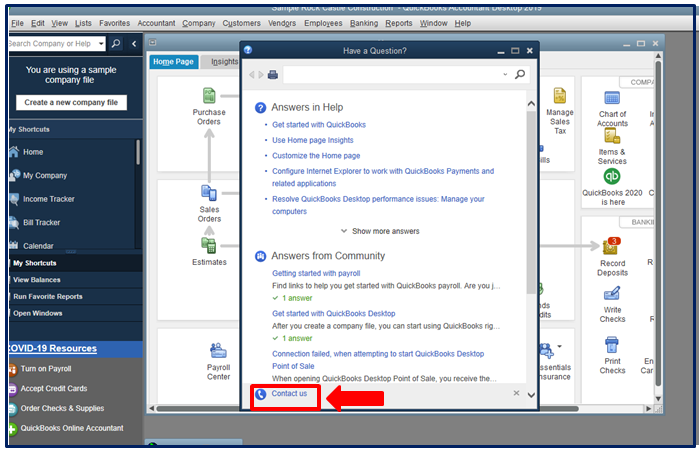Open Record Deposits icon

pyautogui.click(x=611, y=246)
